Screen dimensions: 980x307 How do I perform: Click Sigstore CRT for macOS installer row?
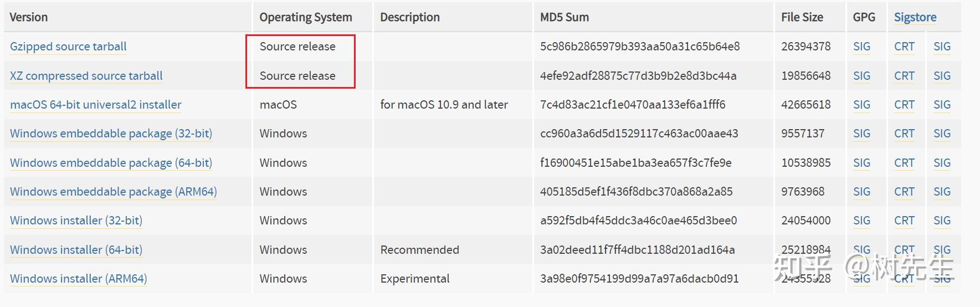[x=904, y=105]
